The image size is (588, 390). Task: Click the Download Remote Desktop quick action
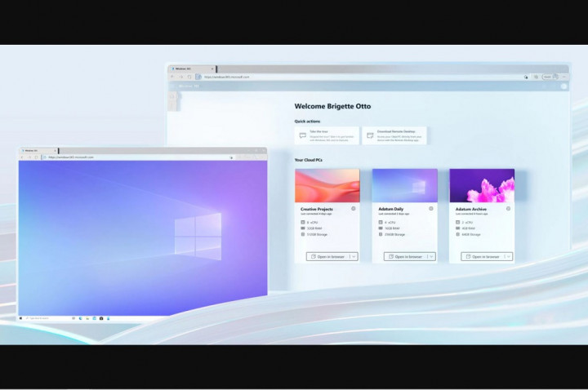pyautogui.click(x=394, y=135)
